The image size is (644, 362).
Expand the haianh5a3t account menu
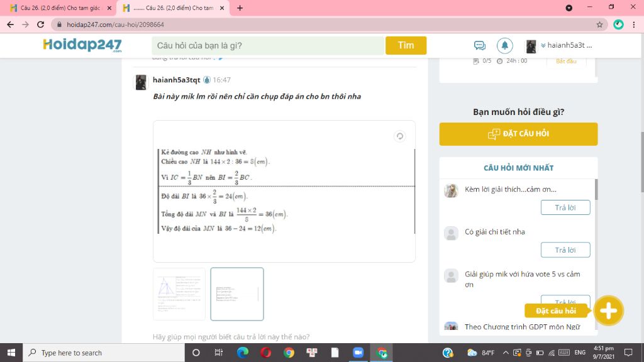click(567, 45)
